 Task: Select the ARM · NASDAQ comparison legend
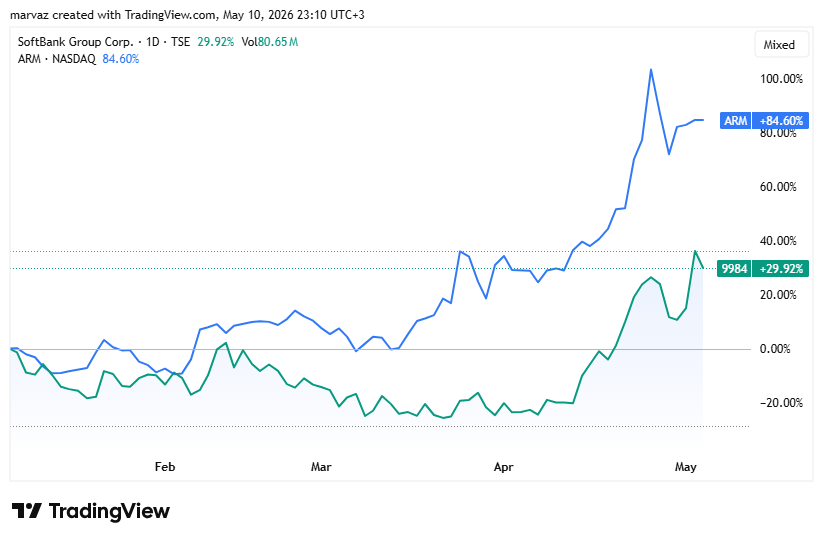tap(57, 59)
